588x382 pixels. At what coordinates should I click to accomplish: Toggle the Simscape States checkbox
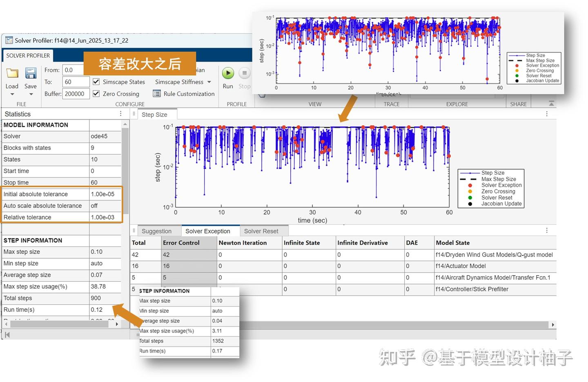pos(96,82)
